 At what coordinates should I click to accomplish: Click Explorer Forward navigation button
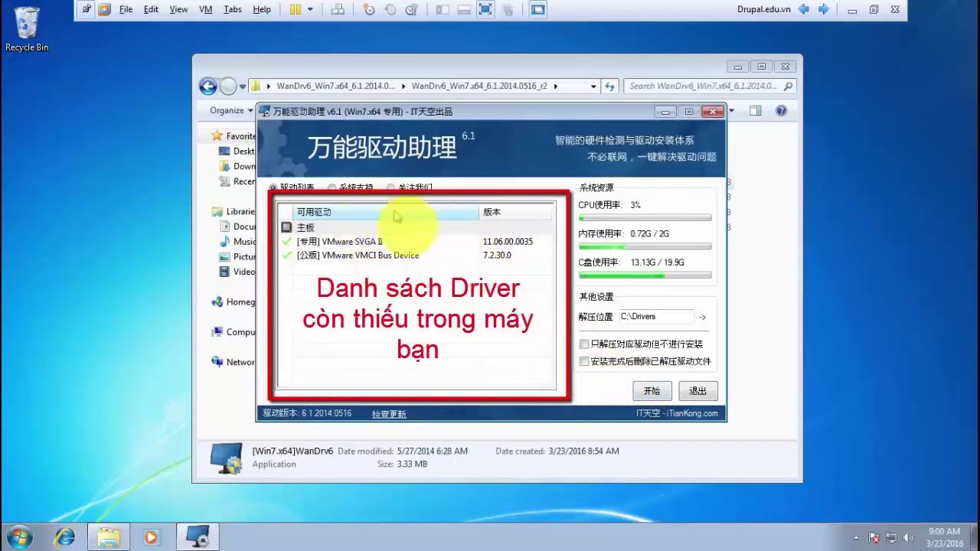pos(228,86)
